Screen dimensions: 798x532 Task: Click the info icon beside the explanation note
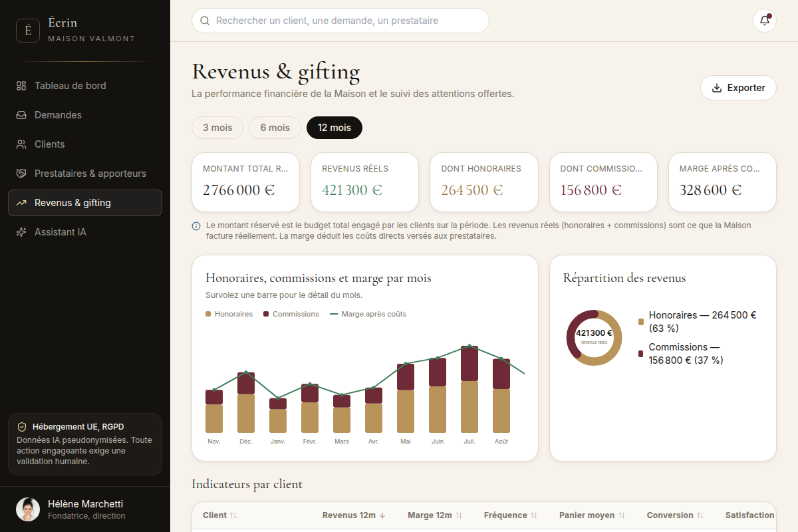coord(196,226)
